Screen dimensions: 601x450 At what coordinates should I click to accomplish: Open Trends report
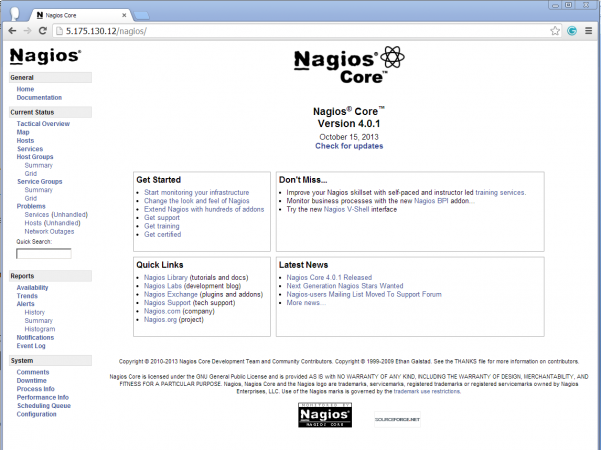click(x=27, y=296)
